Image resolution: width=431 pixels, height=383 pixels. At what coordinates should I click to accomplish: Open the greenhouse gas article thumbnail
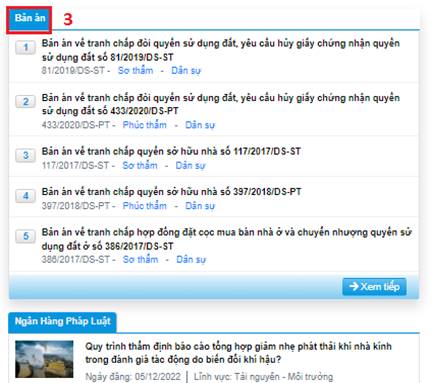point(44,359)
